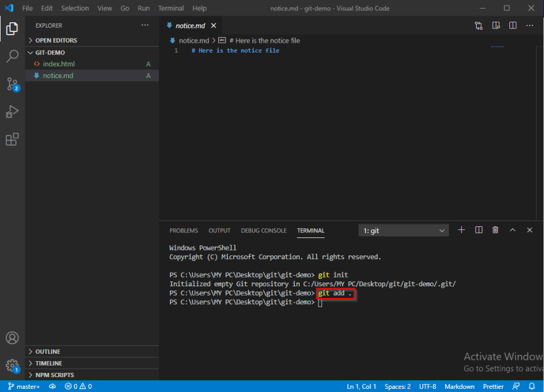Open editor more actions ellipsis

pyautogui.click(x=529, y=25)
